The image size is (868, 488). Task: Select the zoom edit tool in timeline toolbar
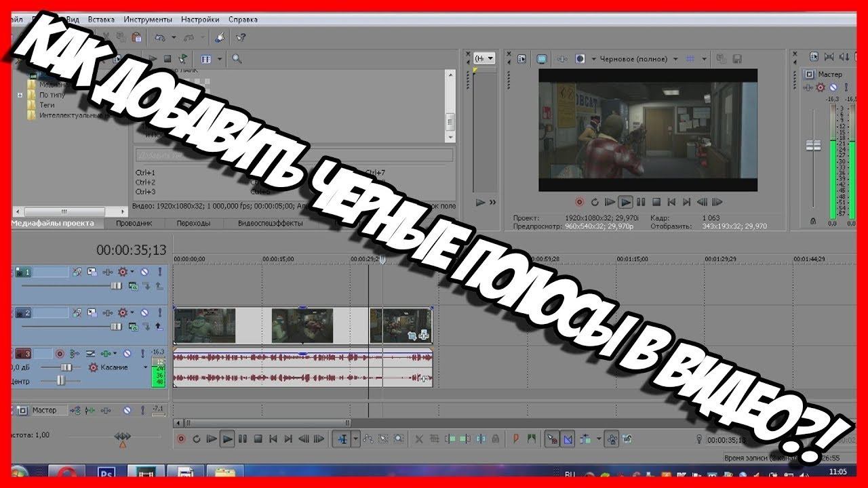pos(398,439)
